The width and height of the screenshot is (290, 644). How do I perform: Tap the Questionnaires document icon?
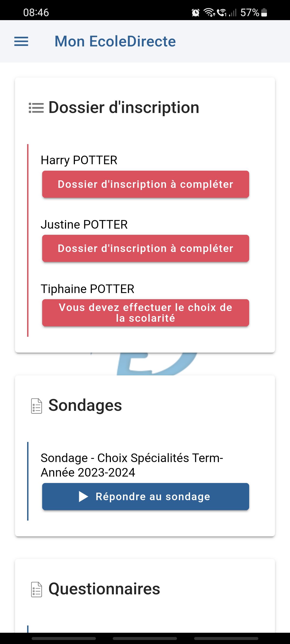[37, 589]
